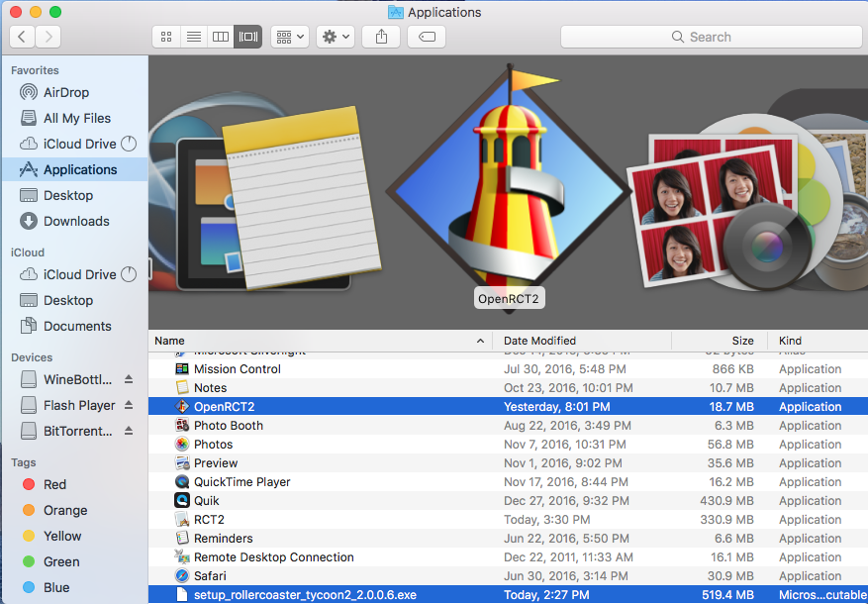Click the Reminders app icon in list
Screen dimensions: 868x604
(x=181, y=538)
